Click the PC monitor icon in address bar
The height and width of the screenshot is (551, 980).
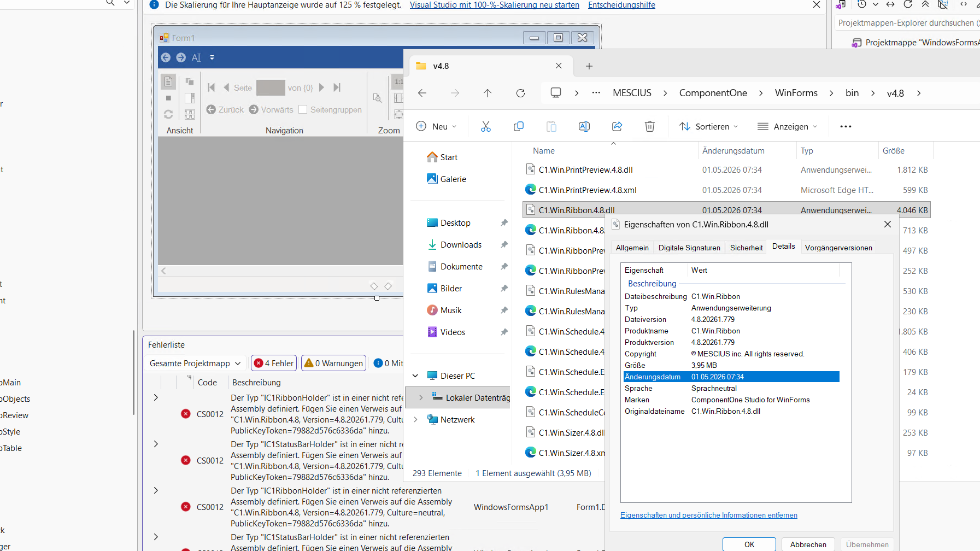click(x=556, y=93)
